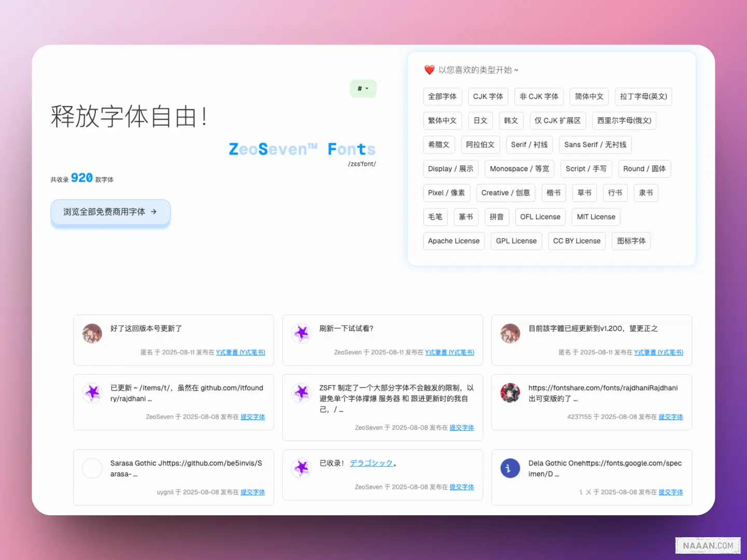Filter by 'Monospace / 等宽' tag
Screen dimensions: 747x560
tap(519, 169)
